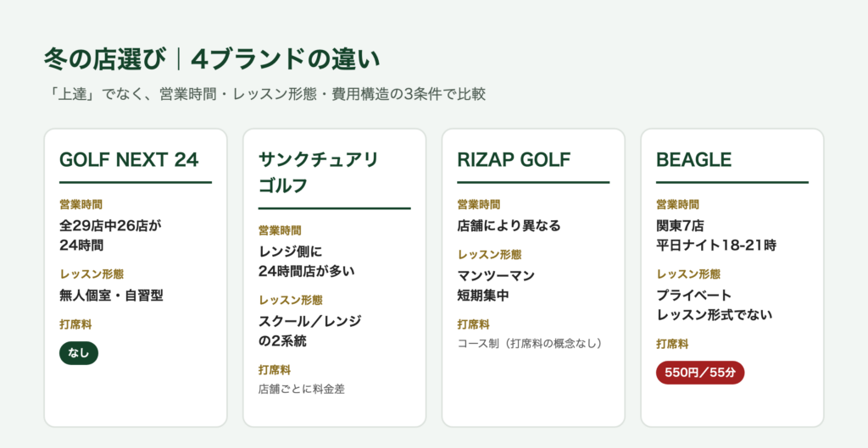Click the なし badge in GOLF NEXT 24
The image size is (868, 448).
pyautogui.click(x=79, y=353)
